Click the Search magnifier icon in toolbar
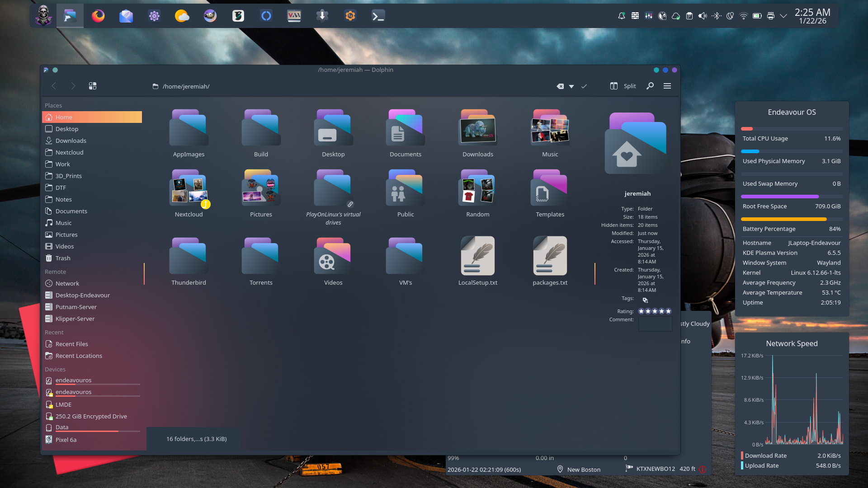Screen dimensions: 868x488 coord(650,86)
